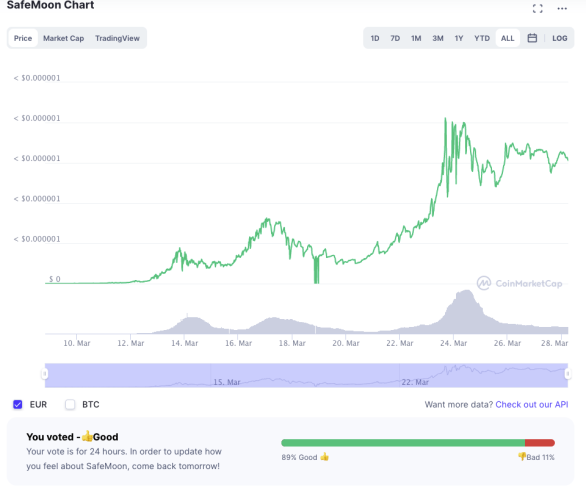Select the ALL time range
The image size is (586, 488).
pyautogui.click(x=508, y=38)
